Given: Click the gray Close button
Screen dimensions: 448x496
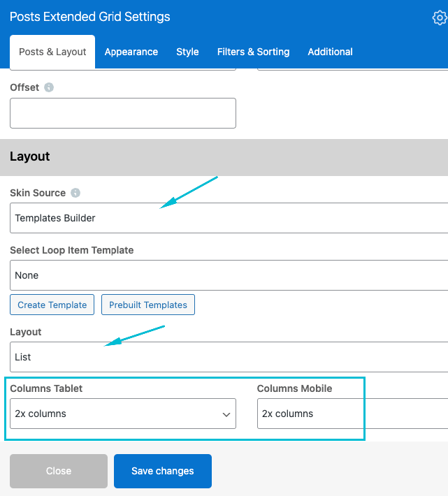Looking at the screenshot, I should pos(59,471).
